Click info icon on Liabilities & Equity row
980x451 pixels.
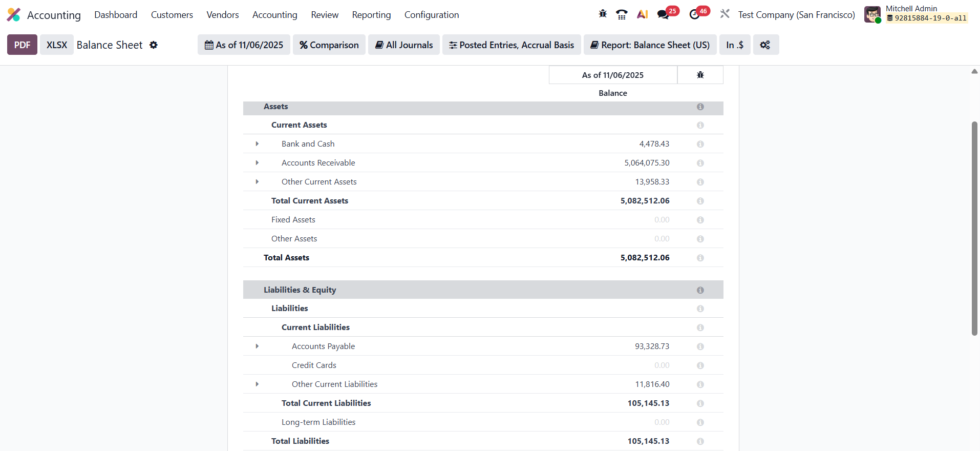click(700, 290)
